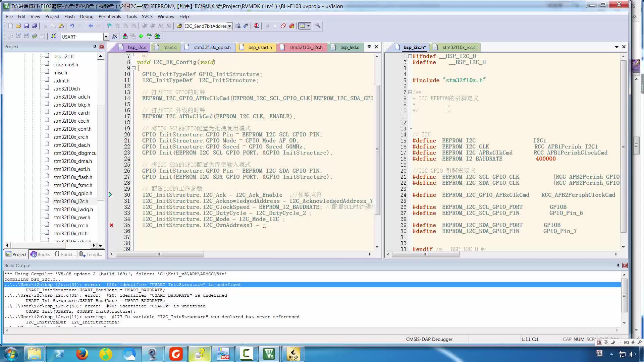Save all files
This screenshot has width=644, height=362.
(x=35, y=26)
